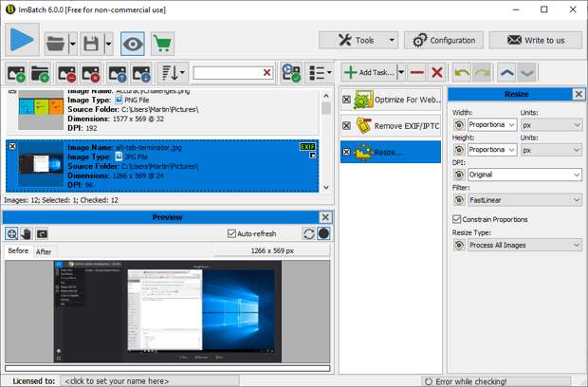The width and height of the screenshot is (588, 387).
Task: Click the check images icon with green tick
Action: pyautogui.click(x=291, y=73)
